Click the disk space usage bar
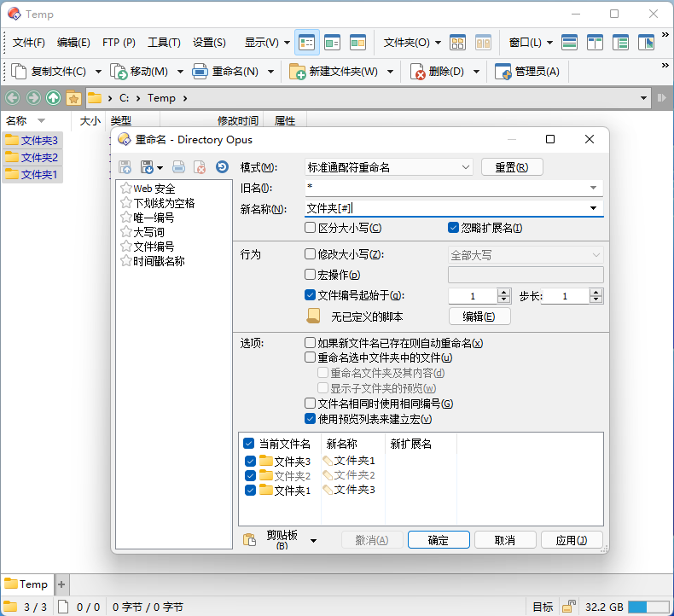 [x=648, y=607]
